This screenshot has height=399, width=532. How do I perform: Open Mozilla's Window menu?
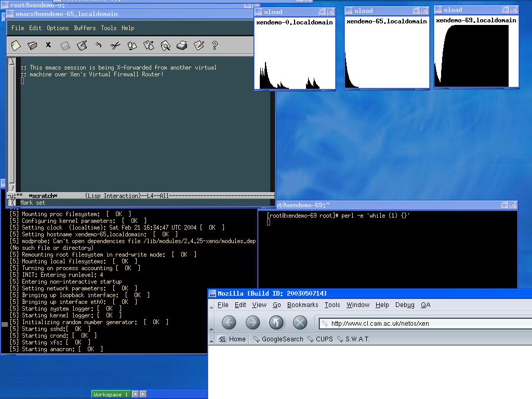pyautogui.click(x=358, y=304)
